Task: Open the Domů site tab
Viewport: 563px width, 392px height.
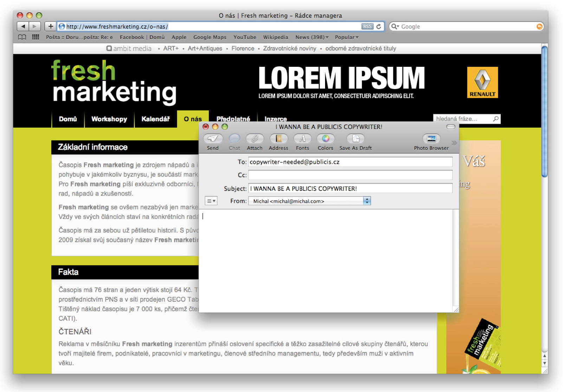Action: 68,119
